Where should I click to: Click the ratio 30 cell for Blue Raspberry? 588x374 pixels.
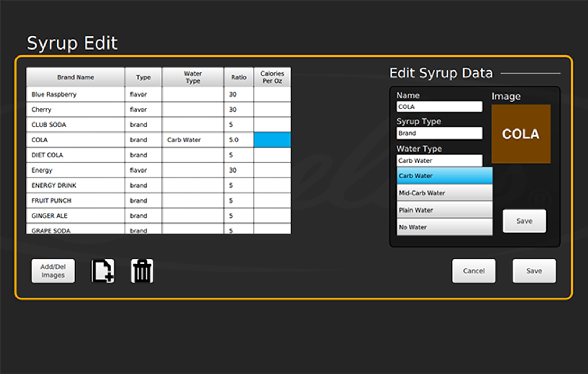[239, 94]
